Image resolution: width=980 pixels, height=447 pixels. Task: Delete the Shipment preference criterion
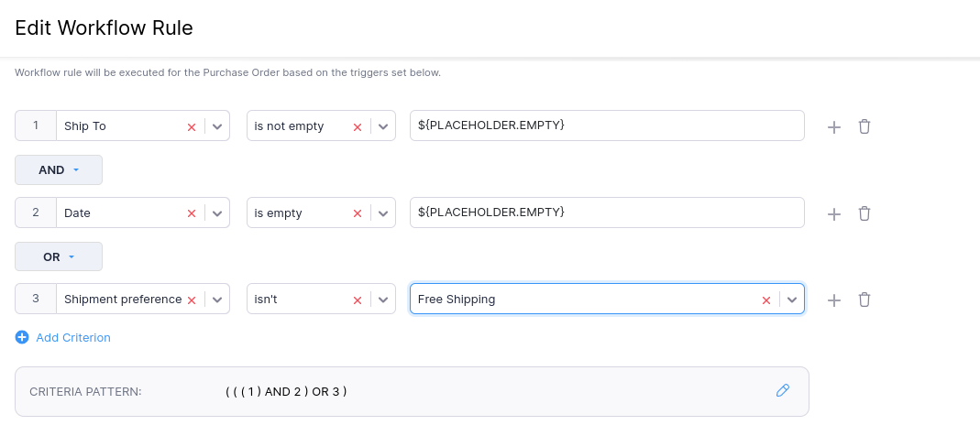(864, 300)
